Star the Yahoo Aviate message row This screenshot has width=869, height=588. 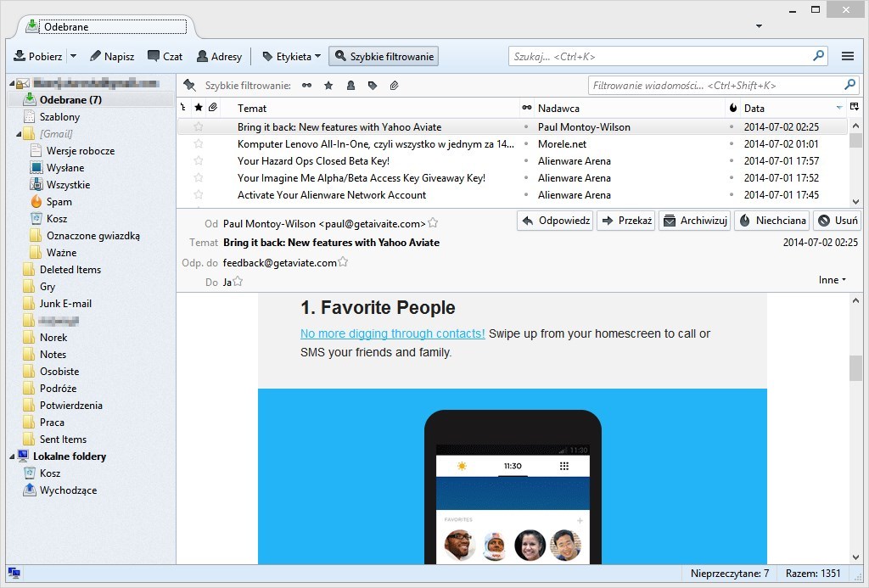198,127
